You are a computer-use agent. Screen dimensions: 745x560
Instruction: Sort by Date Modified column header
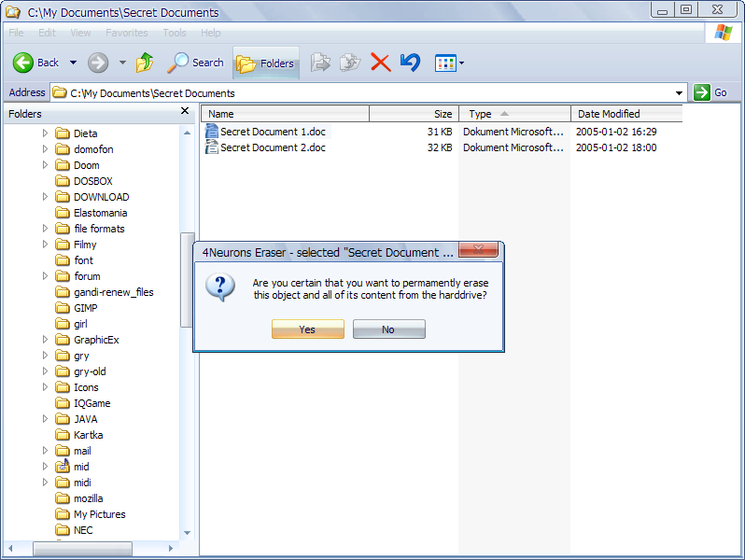pyautogui.click(x=626, y=114)
